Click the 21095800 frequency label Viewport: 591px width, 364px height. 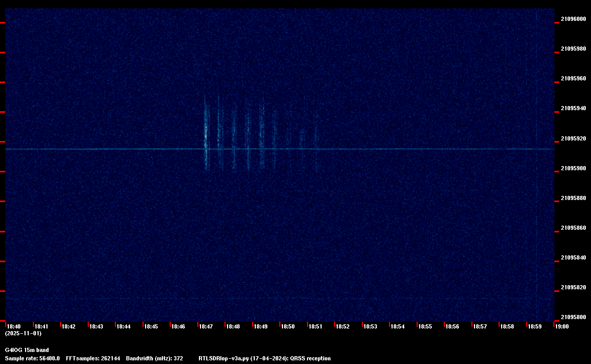(574, 318)
